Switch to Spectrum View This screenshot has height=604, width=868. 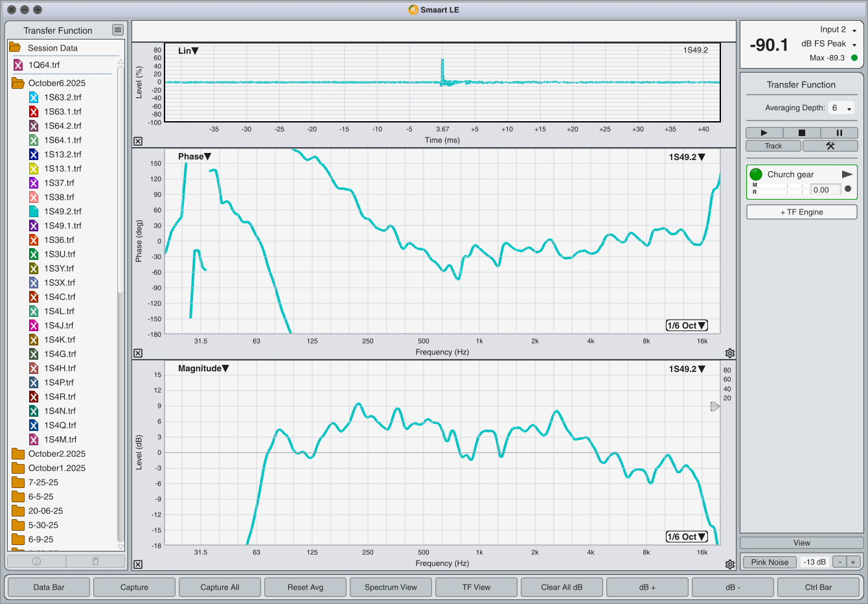(391, 587)
